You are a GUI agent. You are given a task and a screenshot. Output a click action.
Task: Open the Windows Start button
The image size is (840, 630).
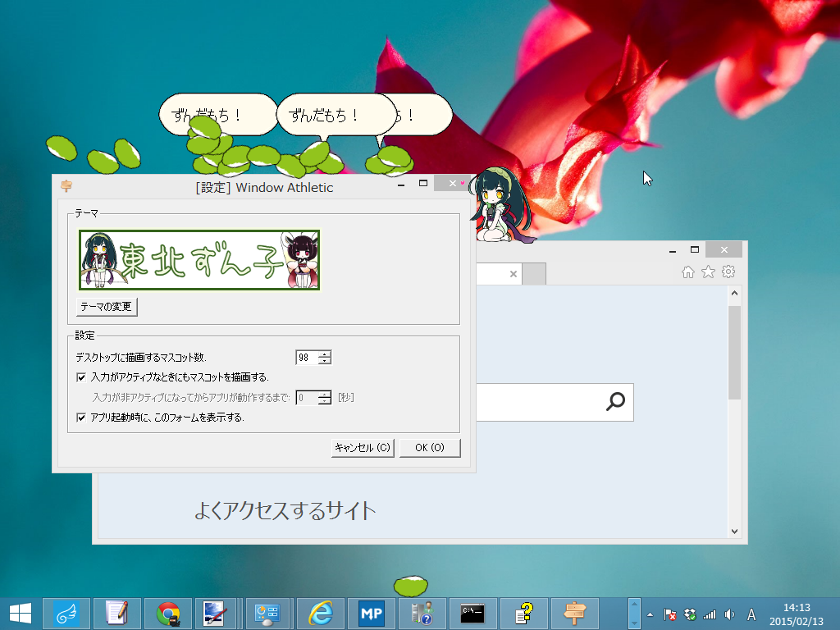tap(21, 614)
